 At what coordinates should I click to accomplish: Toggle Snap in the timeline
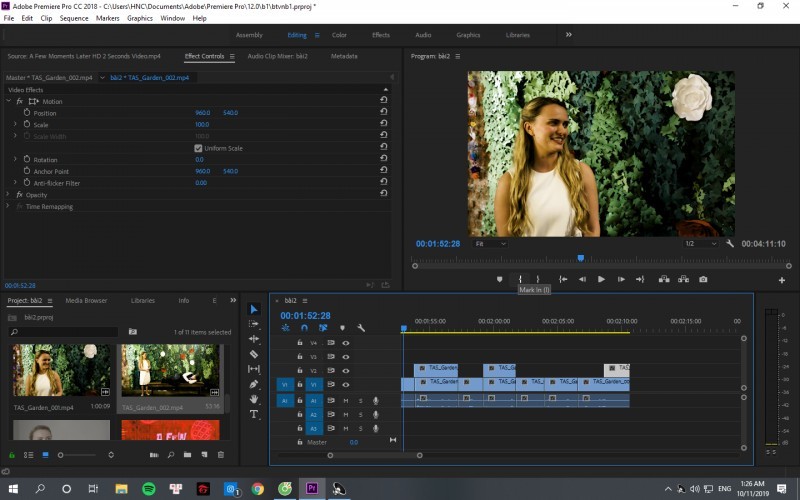click(304, 328)
